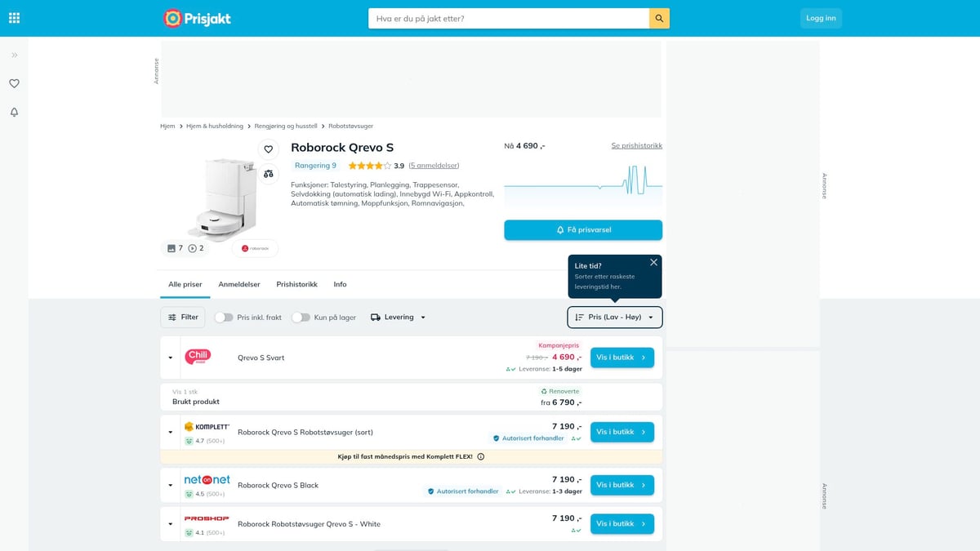Open 'Se prishistorikk' link
This screenshot has width=980, height=551.
pyautogui.click(x=637, y=145)
